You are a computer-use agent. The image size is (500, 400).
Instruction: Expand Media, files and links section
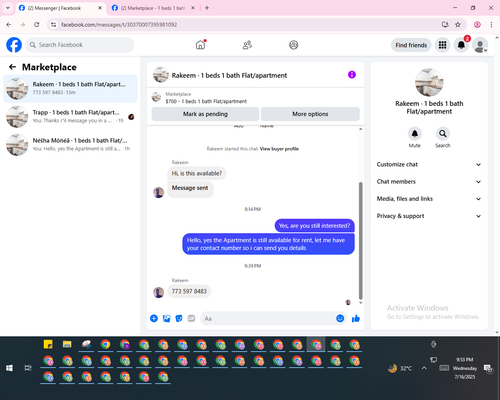(x=429, y=199)
